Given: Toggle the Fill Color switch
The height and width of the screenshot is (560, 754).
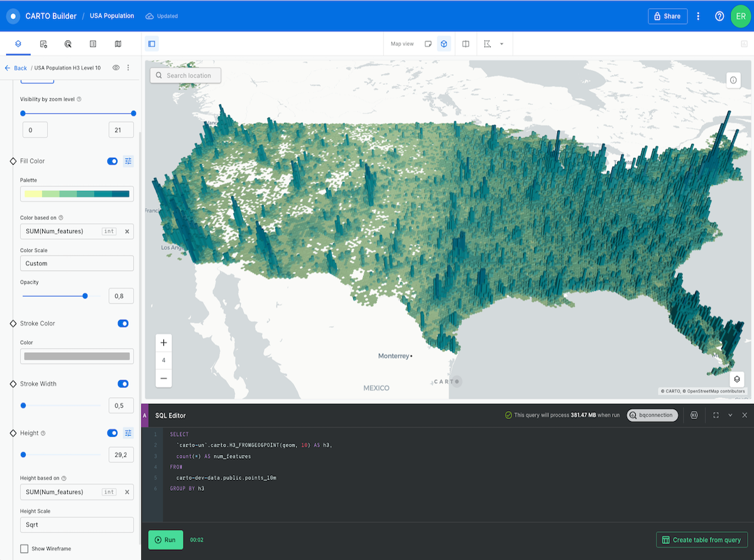Looking at the screenshot, I should (112, 161).
